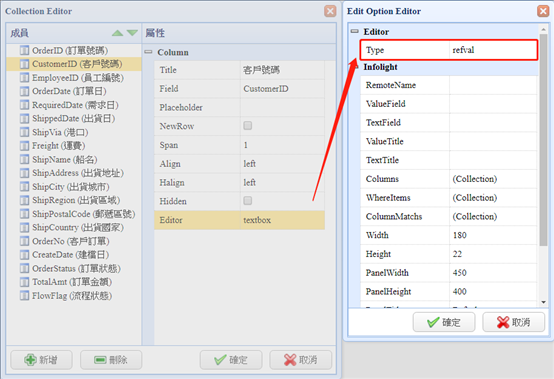Select the ShipCity (出貨城市) member row
This screenshot has height=379, width=554.
[74, 186]
